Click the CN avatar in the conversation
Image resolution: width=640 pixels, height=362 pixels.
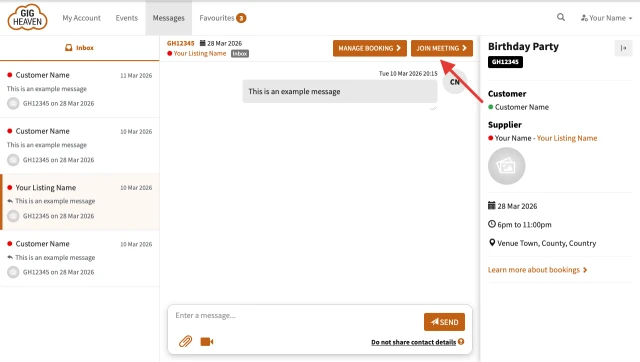point(455,82)
